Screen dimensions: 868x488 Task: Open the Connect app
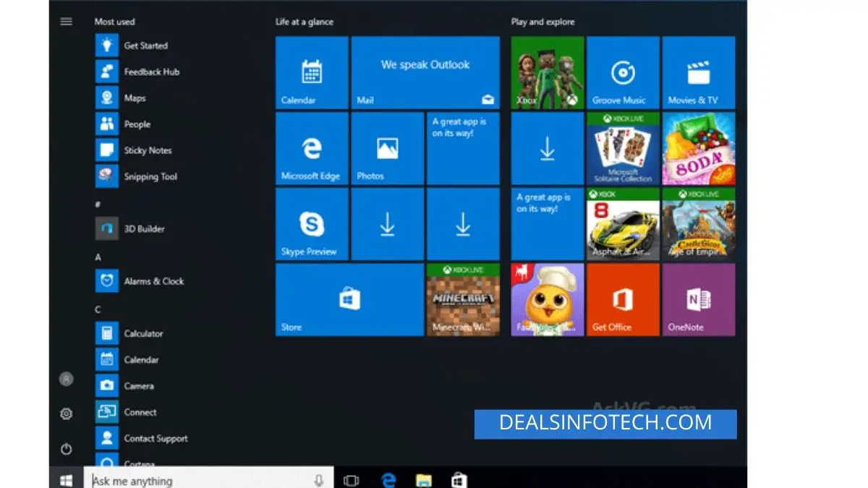tap(127, 412)
